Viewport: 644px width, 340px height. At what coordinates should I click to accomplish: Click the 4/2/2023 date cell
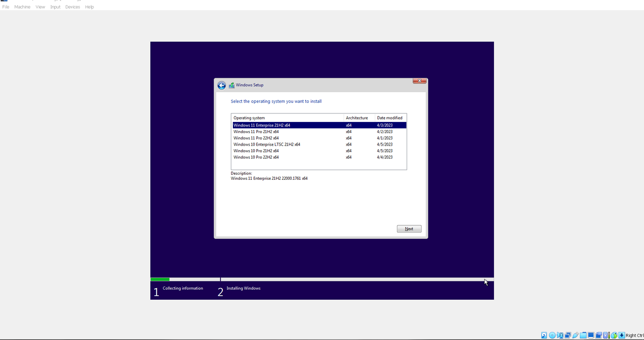[384, 131]
